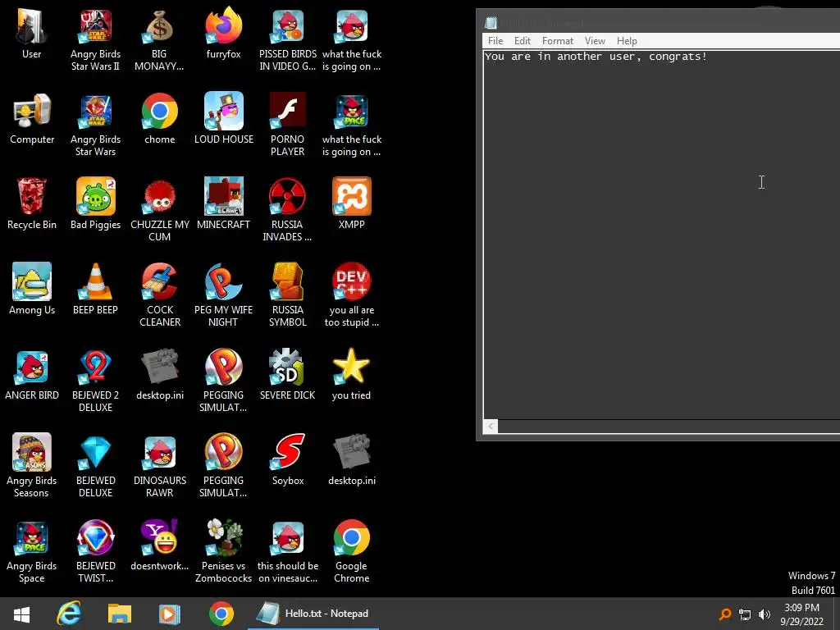Select the Soybox shortcut
The width and height of the screenshot is (840, 630).
click(x=288, y=460)
